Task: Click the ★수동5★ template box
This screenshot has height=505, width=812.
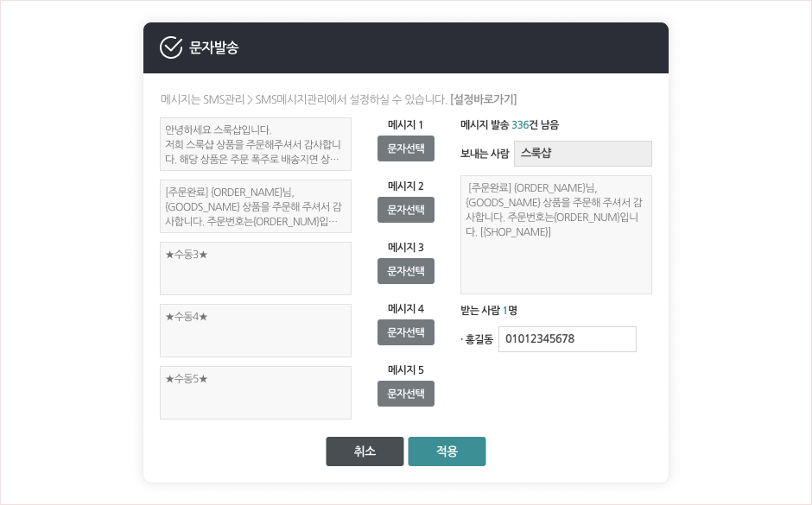Action: click(x=256, y=393)
